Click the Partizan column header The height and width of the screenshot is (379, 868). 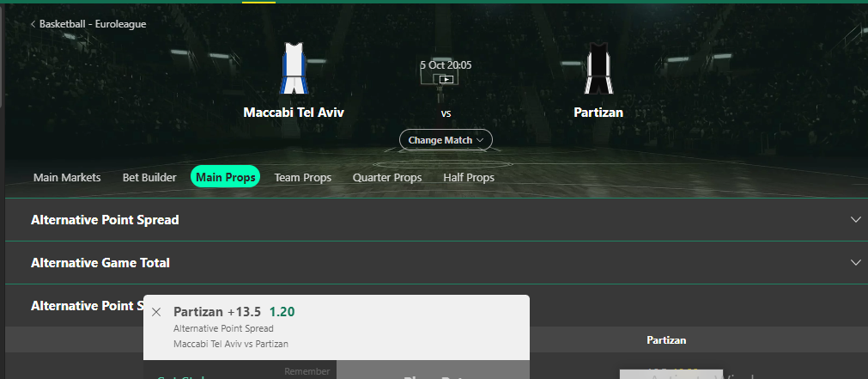tap(666, 340)
